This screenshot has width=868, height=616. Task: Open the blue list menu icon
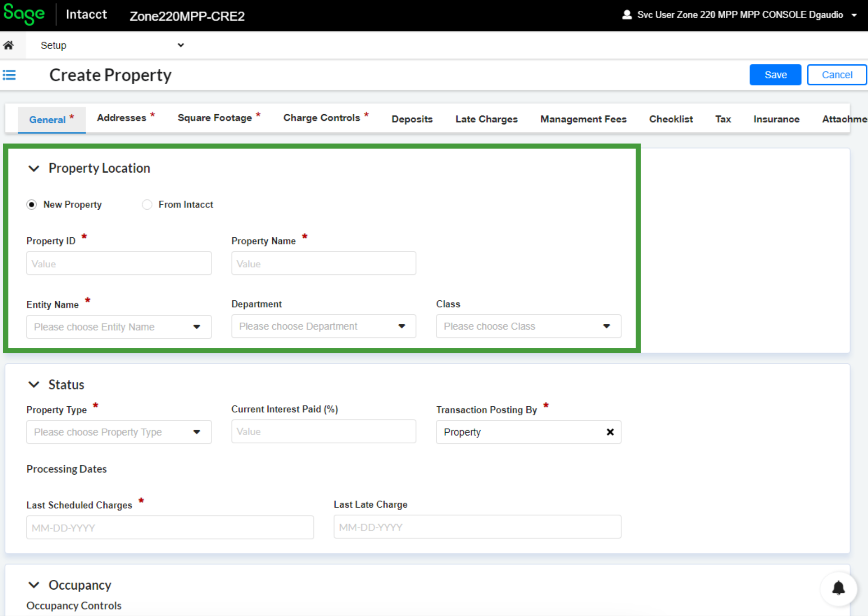(9, 75)
